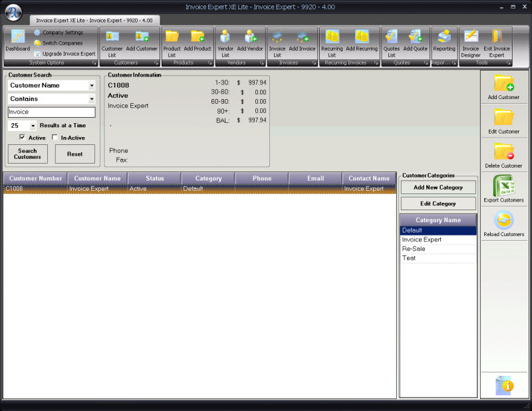This screenshot has width=532, height=411.
Task: Sort by Contact Name column header
Action: 369,178
